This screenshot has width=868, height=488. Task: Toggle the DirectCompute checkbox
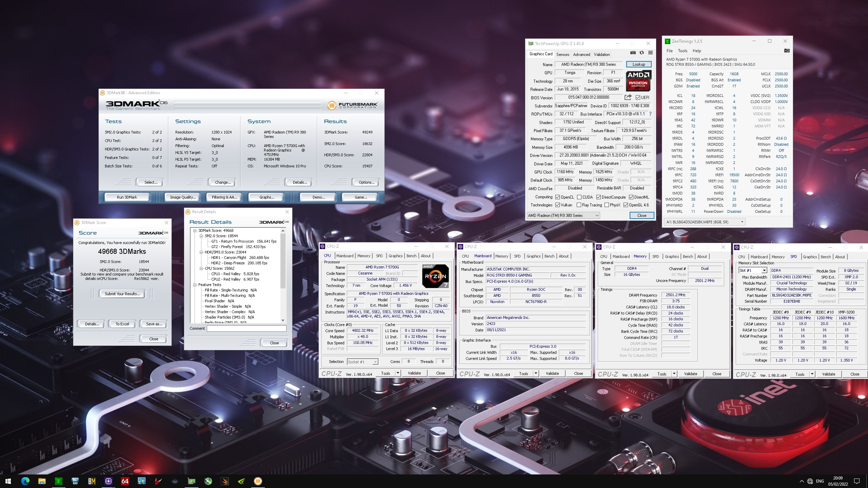[598, 197]
